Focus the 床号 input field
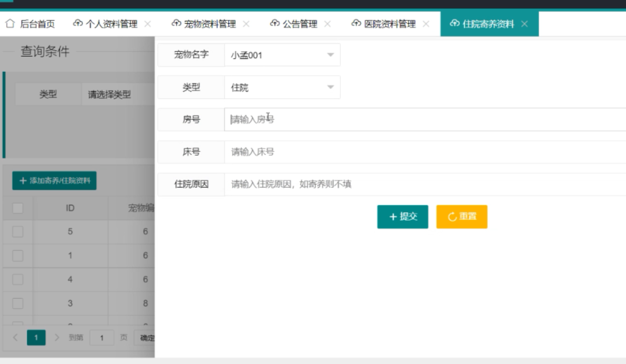Screen dimensions: 626x364 click(425, 152)
